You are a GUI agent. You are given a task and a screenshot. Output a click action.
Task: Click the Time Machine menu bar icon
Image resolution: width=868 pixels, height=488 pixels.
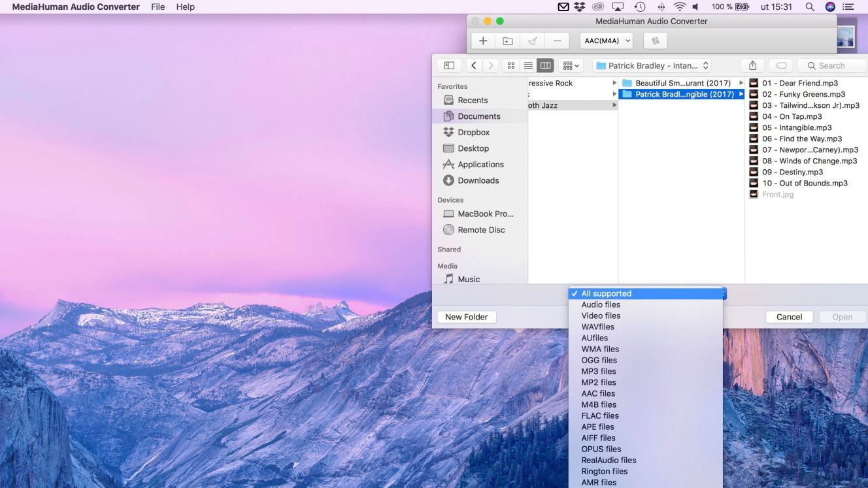640,7
